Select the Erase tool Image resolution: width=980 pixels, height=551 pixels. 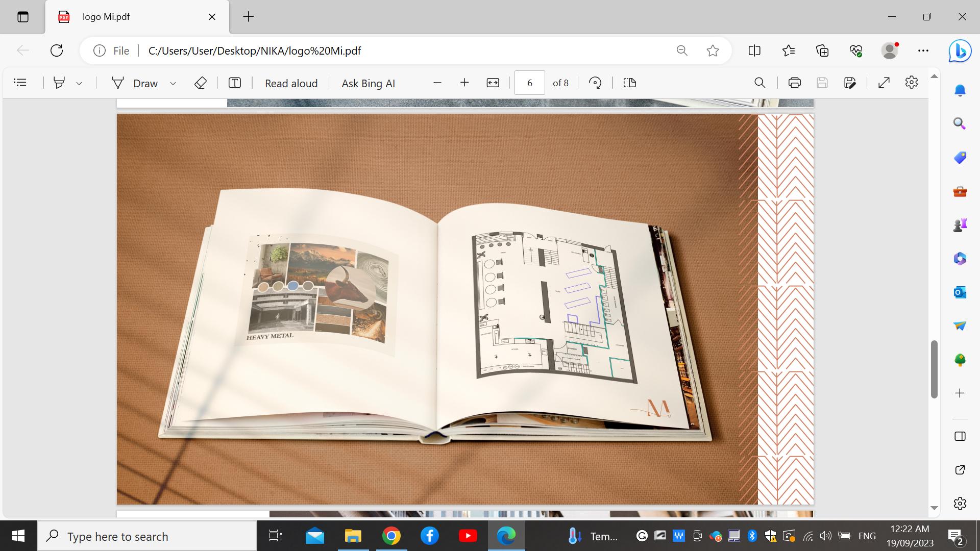200,83
